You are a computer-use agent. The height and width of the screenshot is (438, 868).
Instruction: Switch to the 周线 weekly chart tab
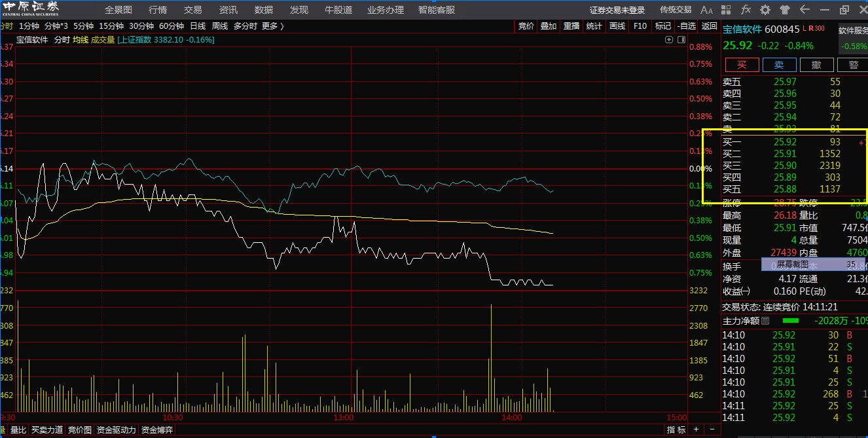[x=220, y=26]
